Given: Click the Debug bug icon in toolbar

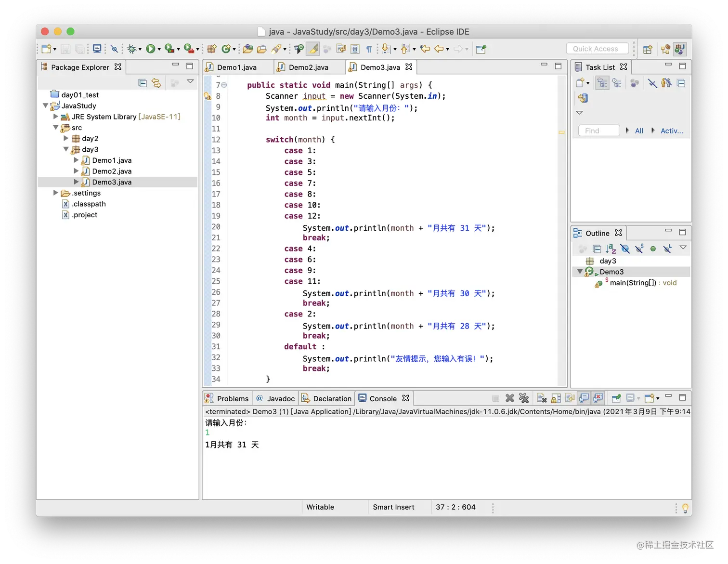Looking at the screenshot, I should pos(131,49).
